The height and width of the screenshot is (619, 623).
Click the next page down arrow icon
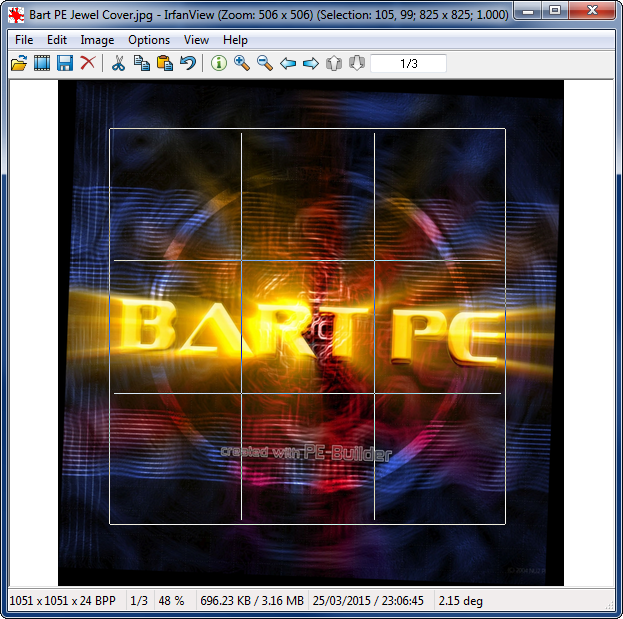(357, 63)
